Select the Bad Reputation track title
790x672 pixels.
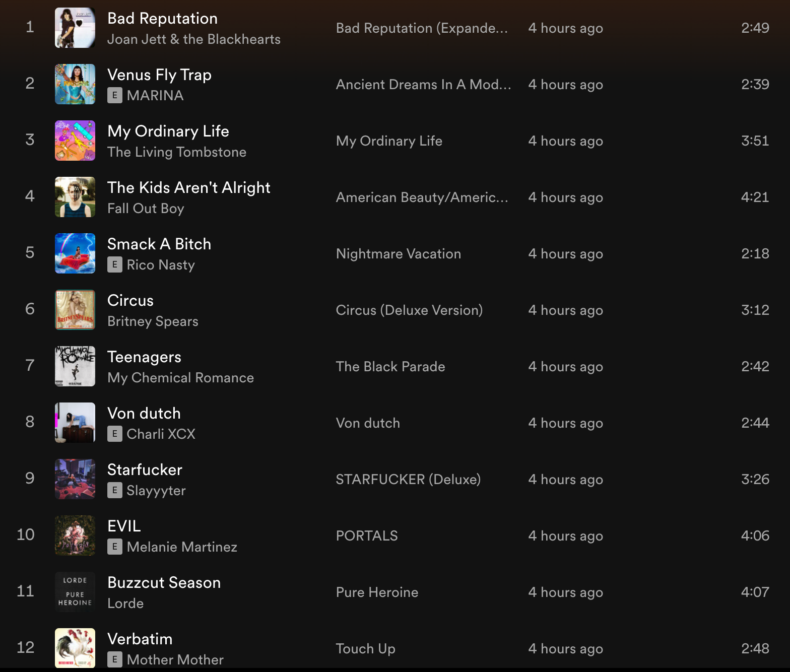(x=162, y=19)
